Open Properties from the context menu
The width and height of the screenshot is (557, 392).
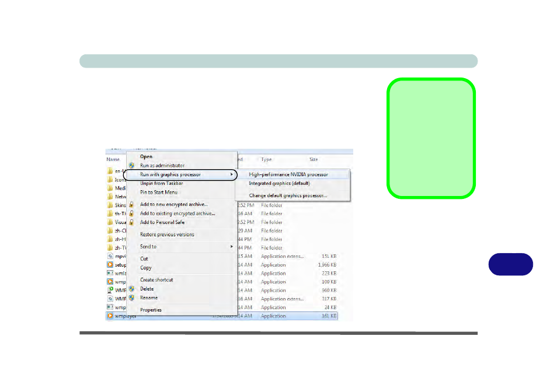[x=151, y=310]
